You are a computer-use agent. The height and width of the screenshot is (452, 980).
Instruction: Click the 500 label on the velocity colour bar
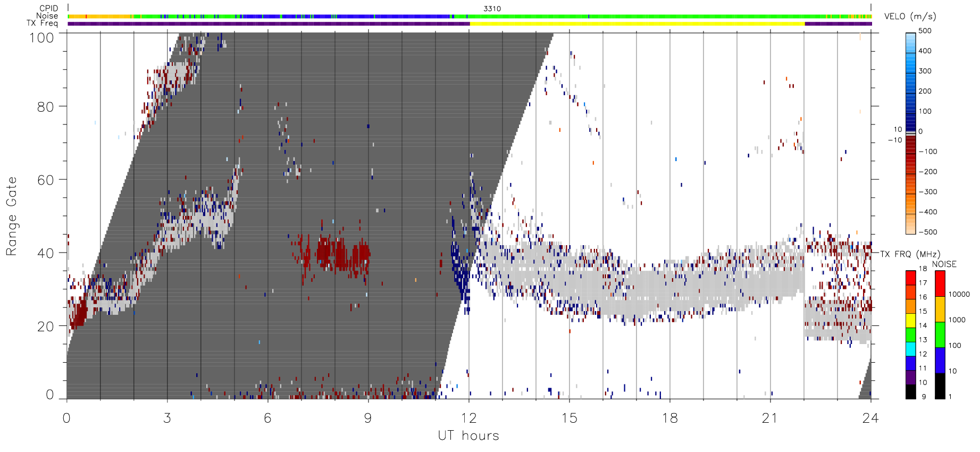coord(925,31)
